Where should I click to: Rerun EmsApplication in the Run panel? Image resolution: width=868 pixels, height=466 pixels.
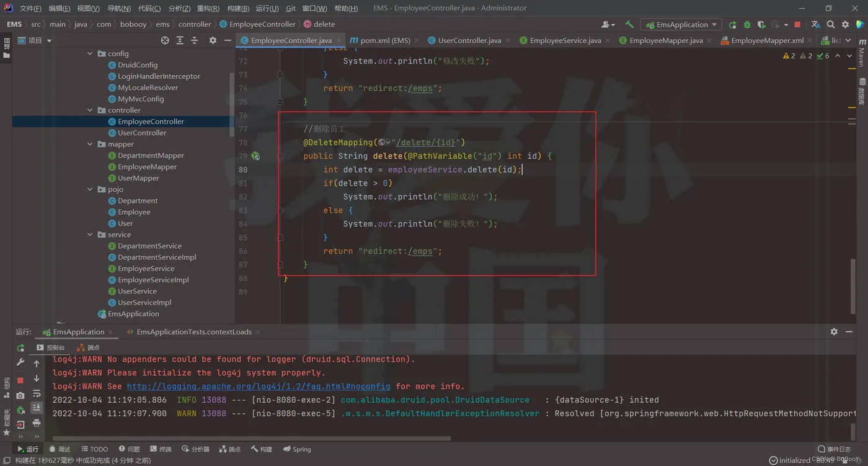20,348
